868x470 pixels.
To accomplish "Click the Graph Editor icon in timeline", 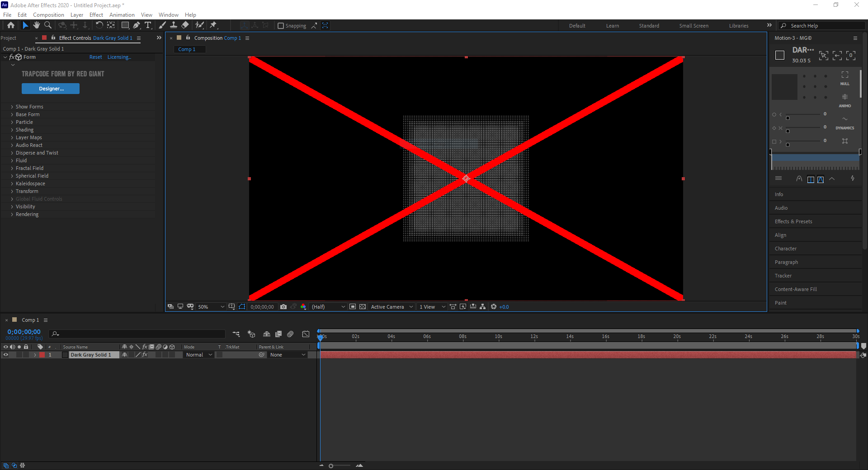I will tap(306, 334).
